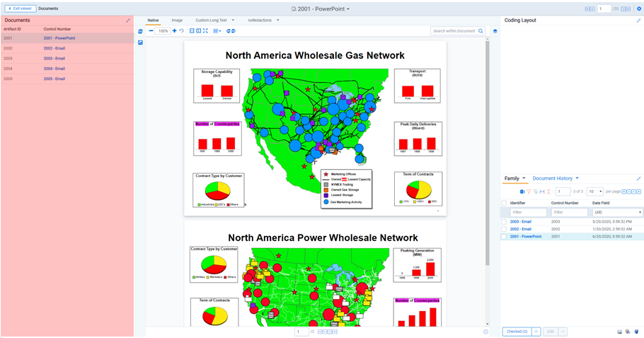Zoom out with the minus icon
The image size is (644, 338).
click(x=151, y=31)
